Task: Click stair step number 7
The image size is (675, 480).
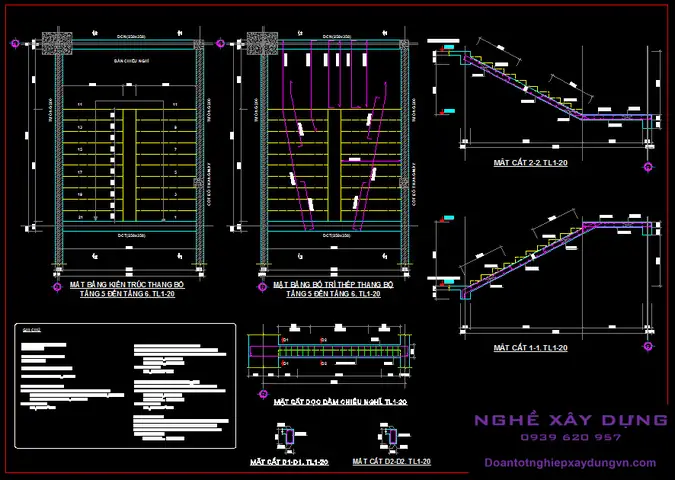Action: (x=175, y=150)
